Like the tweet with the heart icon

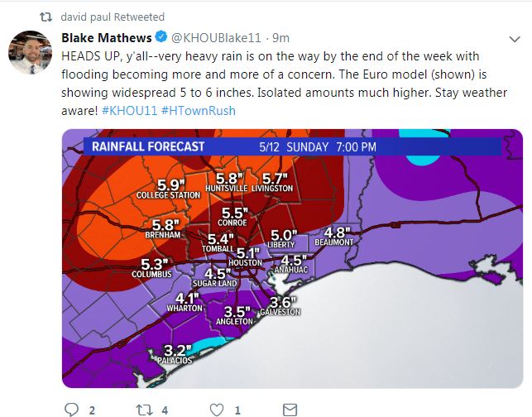pyautogui.click(x=217, y=409)
